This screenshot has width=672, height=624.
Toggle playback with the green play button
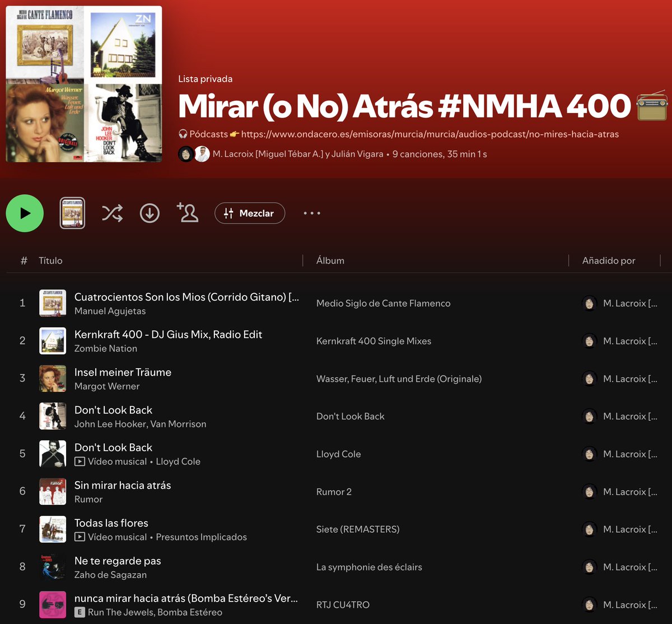(x=25, y=213)
